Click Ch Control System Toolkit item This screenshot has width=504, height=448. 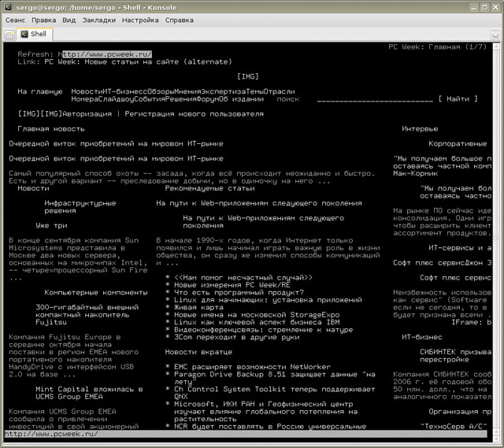pyautogui.click(x=275, y=393)
